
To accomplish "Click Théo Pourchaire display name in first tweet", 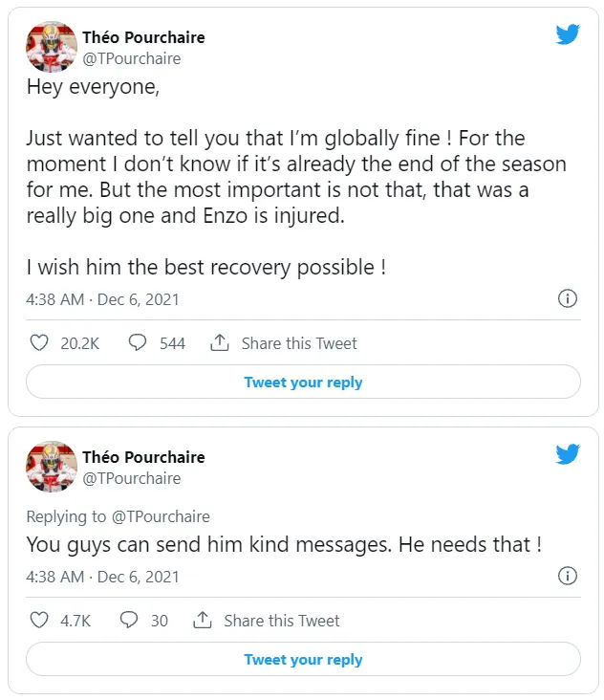I will coord(143,37).
